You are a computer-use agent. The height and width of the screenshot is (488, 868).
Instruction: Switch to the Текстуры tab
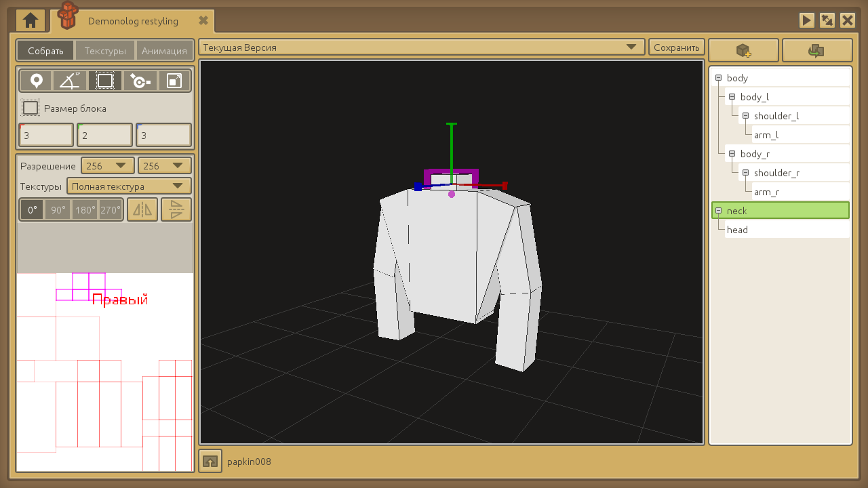[x=105, y=51]
